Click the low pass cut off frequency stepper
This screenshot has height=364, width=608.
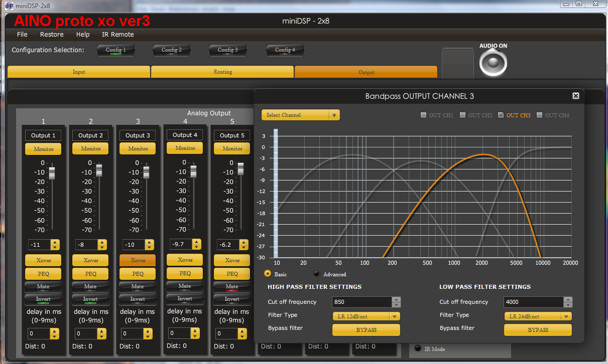pos(568,302)
